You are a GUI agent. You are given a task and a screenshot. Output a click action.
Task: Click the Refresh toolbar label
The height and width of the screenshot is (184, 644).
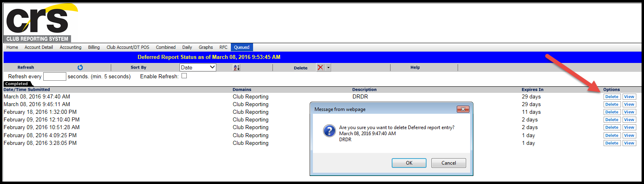click(x=26, y=67)
